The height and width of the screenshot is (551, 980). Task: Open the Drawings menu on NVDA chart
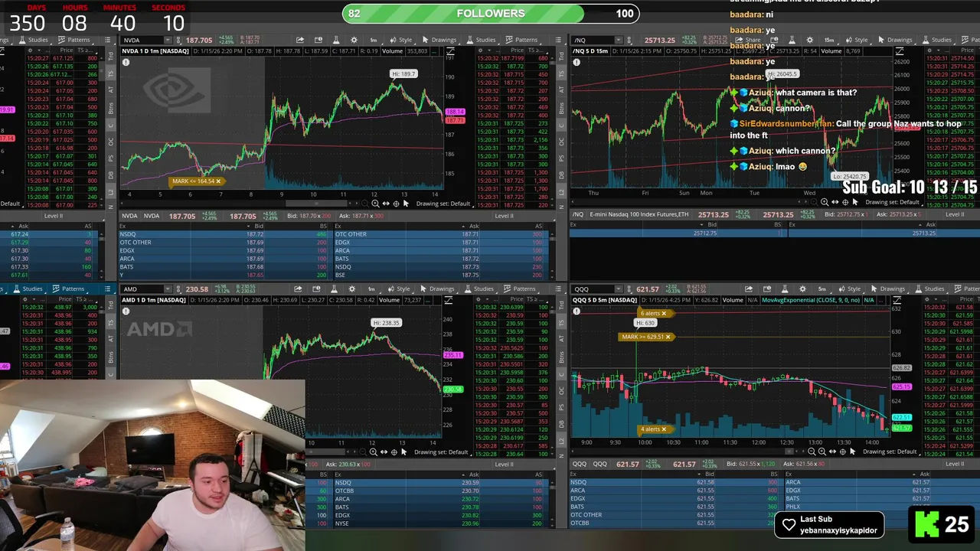pyautogui.click(x=438, y=40)
